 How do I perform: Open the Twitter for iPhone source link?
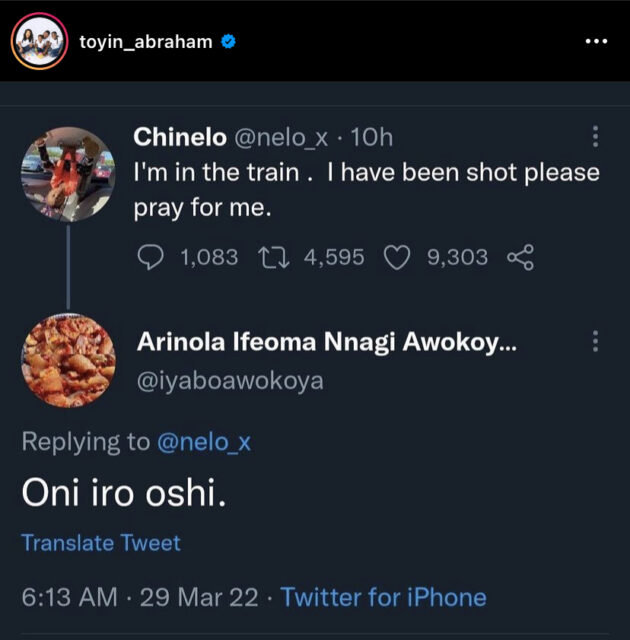click(x=384, y=597)
